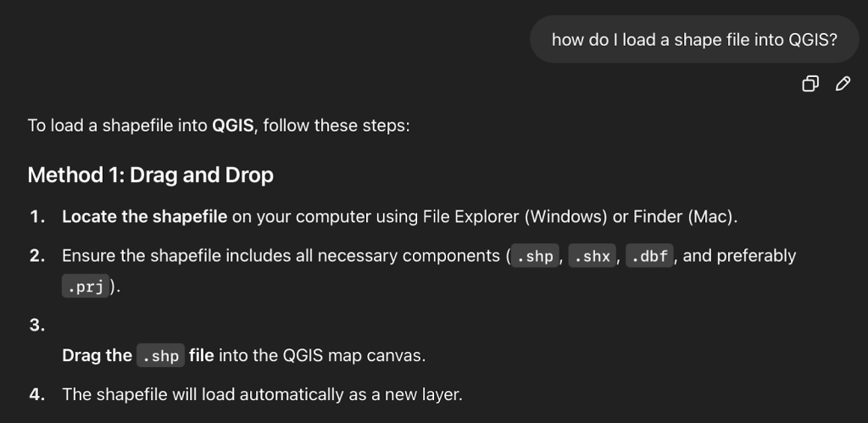
Task: Click the .shp code tag in step 2
Action: (534, 256)
